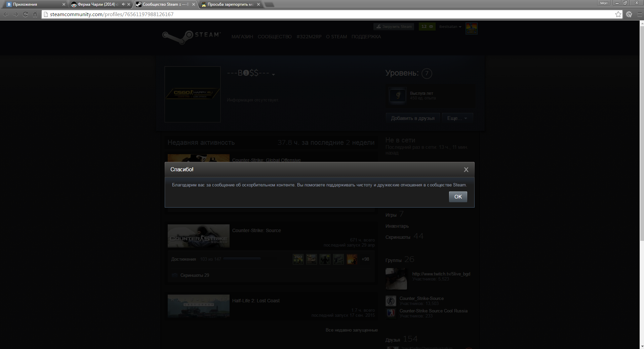Open the 12 notifications envelope

pyautogui.click(x=427, y=27)
